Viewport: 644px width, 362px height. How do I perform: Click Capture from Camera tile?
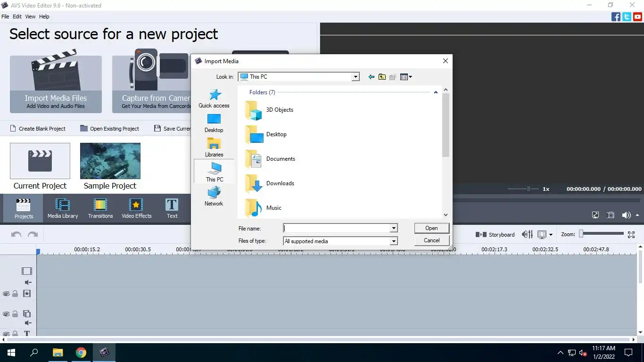pyautogui.click(x=152, y=84)
